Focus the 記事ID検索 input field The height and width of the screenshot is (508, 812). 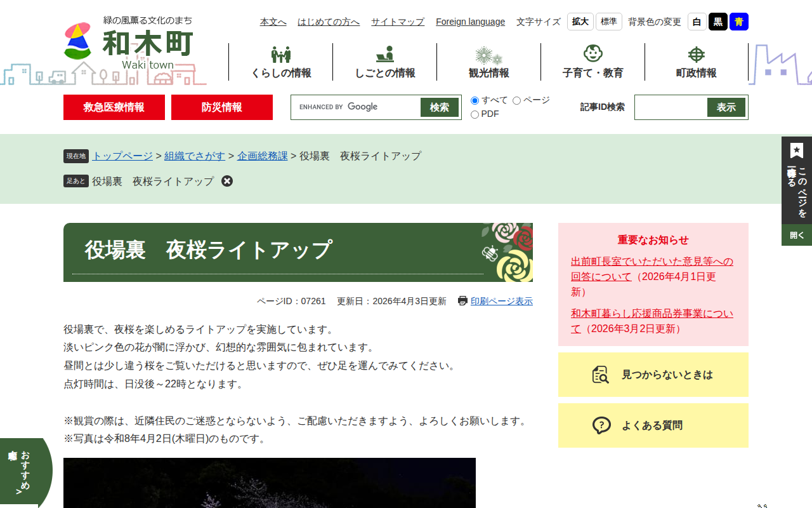671,107
